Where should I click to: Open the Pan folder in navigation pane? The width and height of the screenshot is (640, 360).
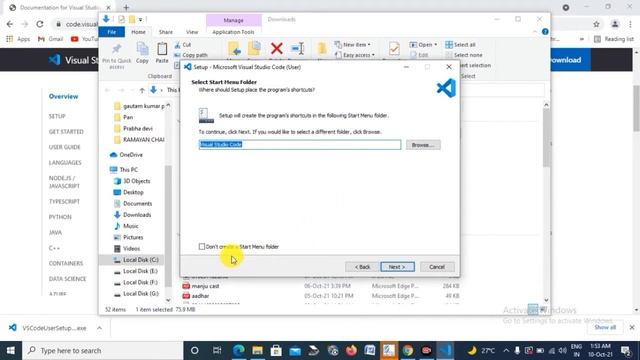pos(124,117)
